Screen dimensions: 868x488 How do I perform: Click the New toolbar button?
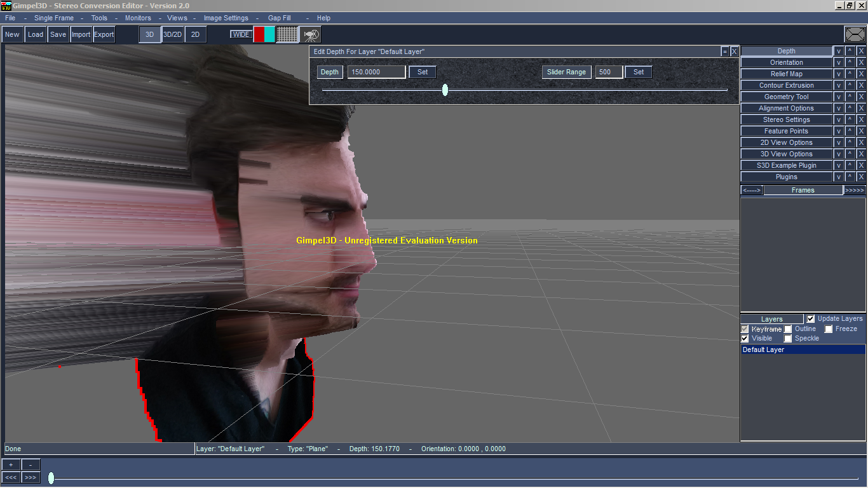pyautogui.click(x=12, y=34)
